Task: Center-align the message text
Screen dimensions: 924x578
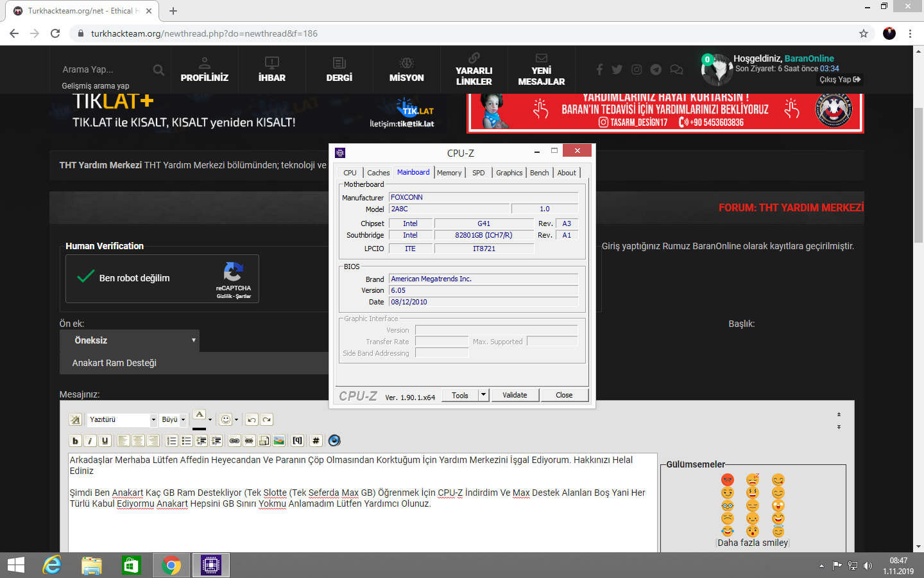Action: (138, 441)
